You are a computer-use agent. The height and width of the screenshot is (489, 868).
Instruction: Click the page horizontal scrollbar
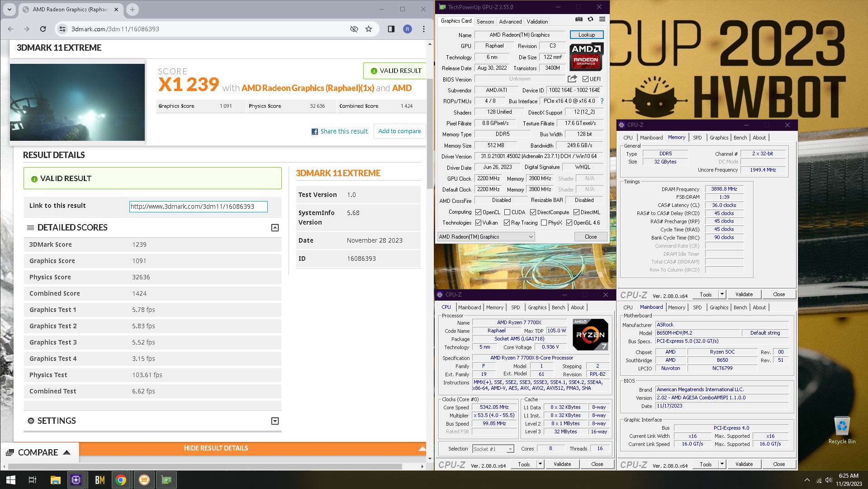point(205,466)
